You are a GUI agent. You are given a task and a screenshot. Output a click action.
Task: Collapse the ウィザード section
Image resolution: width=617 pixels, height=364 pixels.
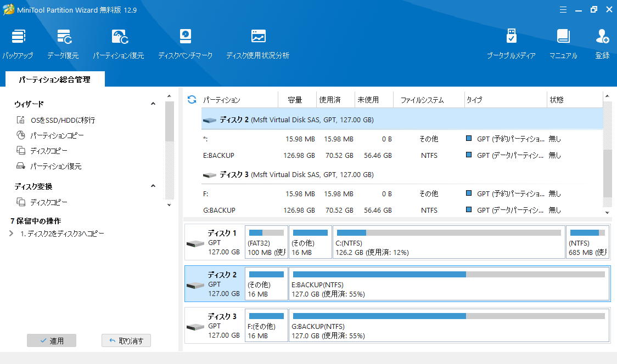click(x=153, y=104)
